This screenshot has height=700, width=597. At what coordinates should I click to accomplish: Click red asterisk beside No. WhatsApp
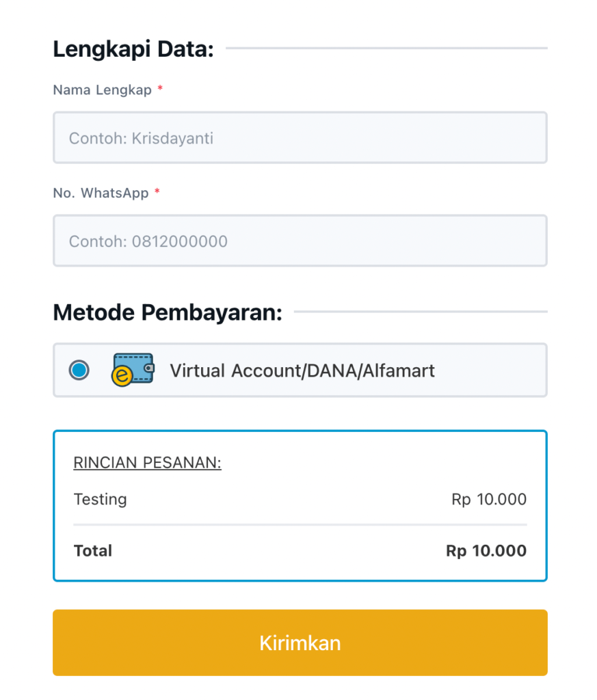(x=157, y=193)
